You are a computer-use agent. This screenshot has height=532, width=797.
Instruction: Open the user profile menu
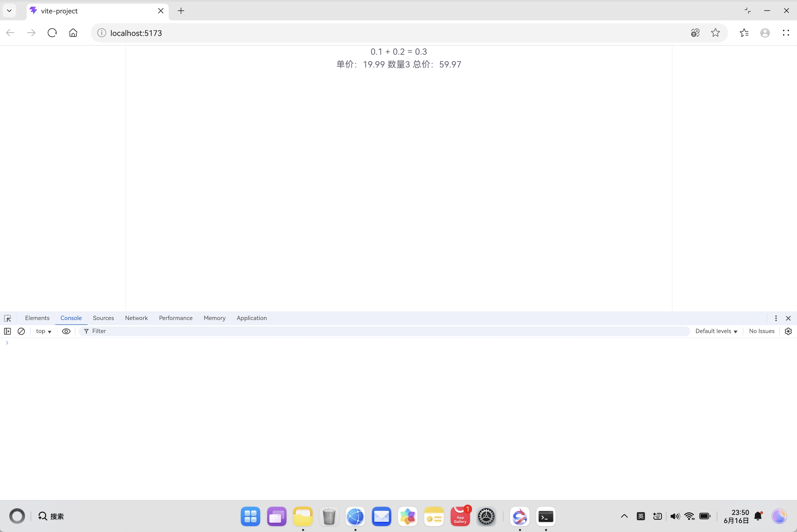pos(765,33)
